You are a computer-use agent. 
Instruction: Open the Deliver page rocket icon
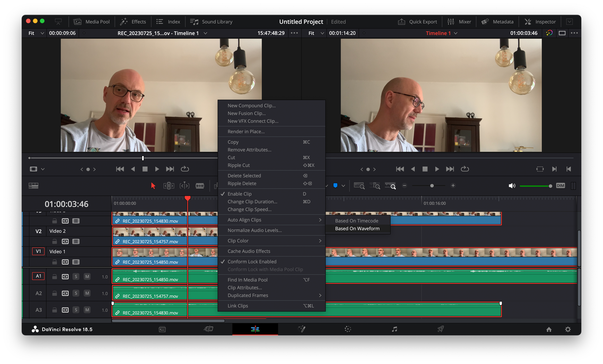441,329
